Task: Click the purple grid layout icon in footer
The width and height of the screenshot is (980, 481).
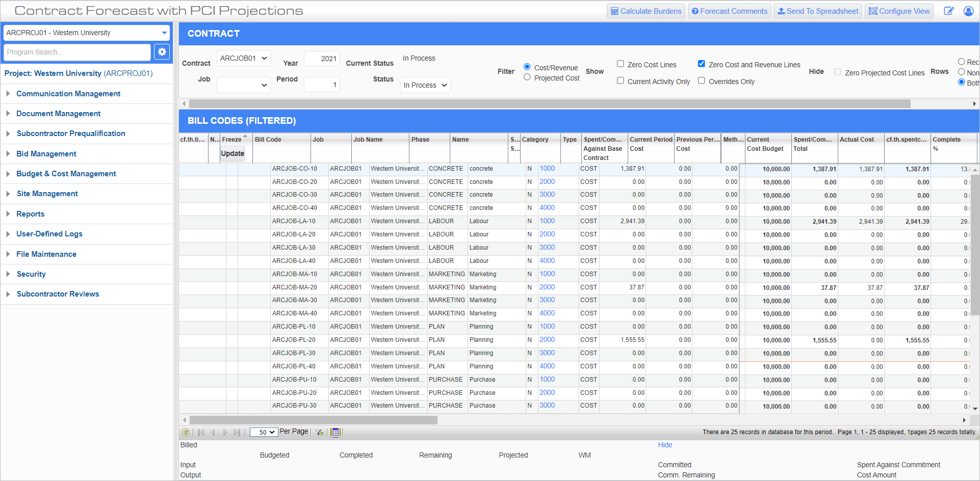Action: pos(335,432)
